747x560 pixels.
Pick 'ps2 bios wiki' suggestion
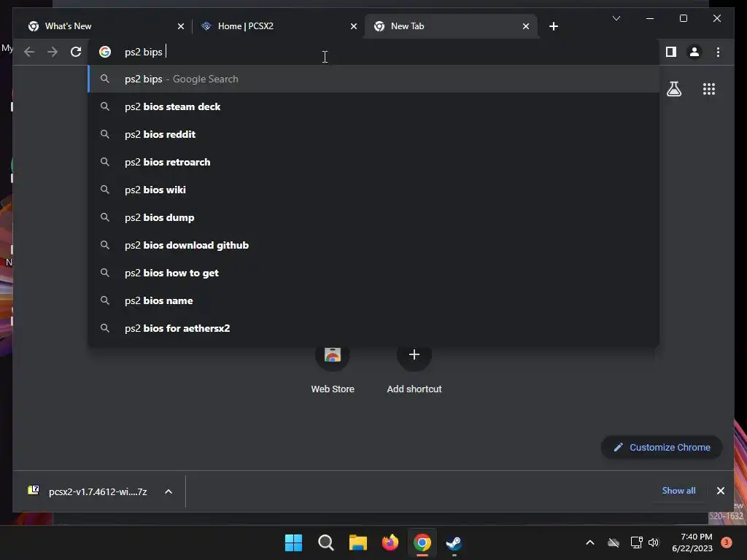click(x=373, y=190)
